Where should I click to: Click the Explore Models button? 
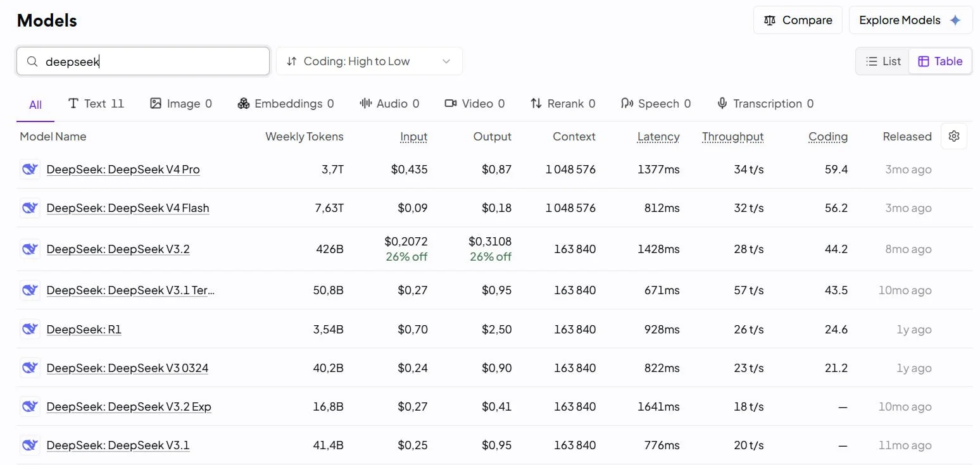pyautogui.click(x=910, y=20)
